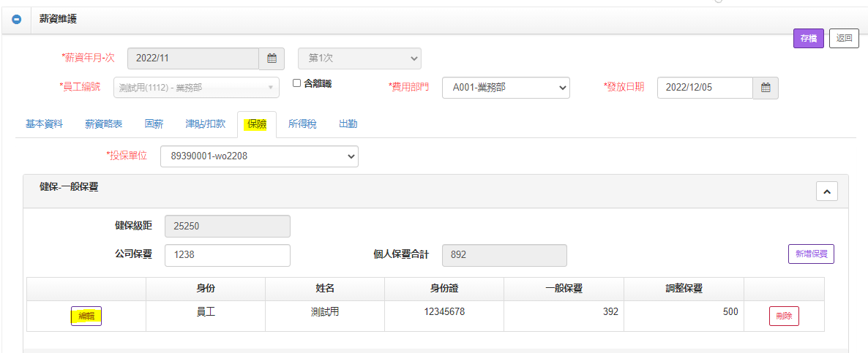
Task: Open the 第1次 dropdown
Action: 359,58
